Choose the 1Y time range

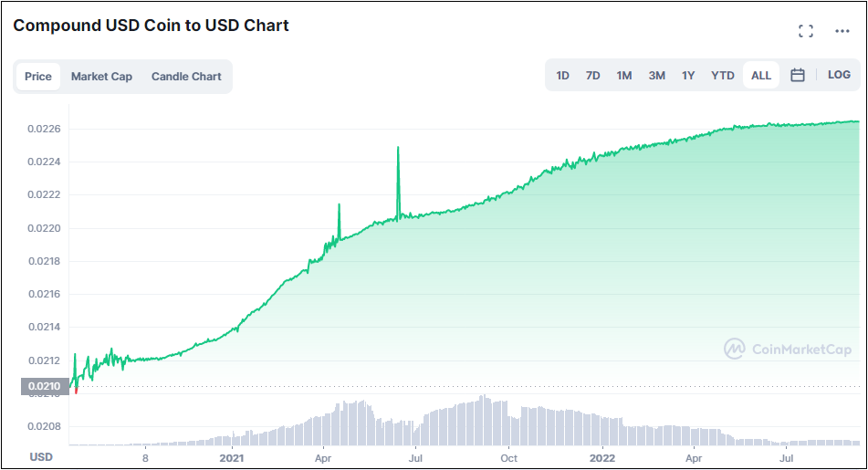688,76
